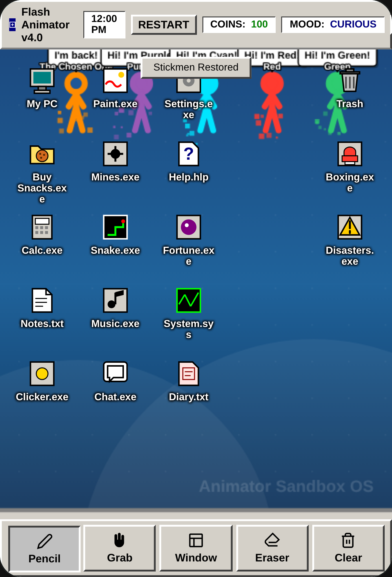Click the "I'm back!" speech bubble
392x577 pixels.
point(75,56)
